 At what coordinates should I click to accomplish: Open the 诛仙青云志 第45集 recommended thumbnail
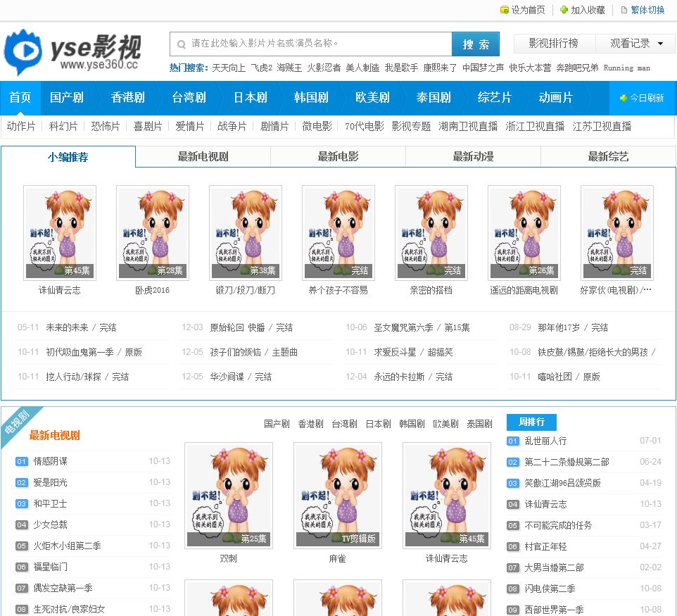point(60,233)
